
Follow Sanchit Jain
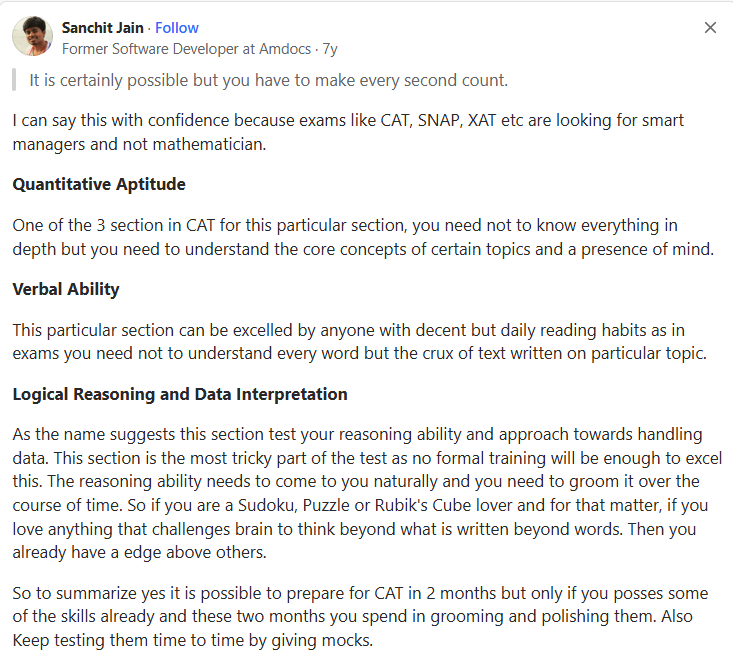coord(177,28)
